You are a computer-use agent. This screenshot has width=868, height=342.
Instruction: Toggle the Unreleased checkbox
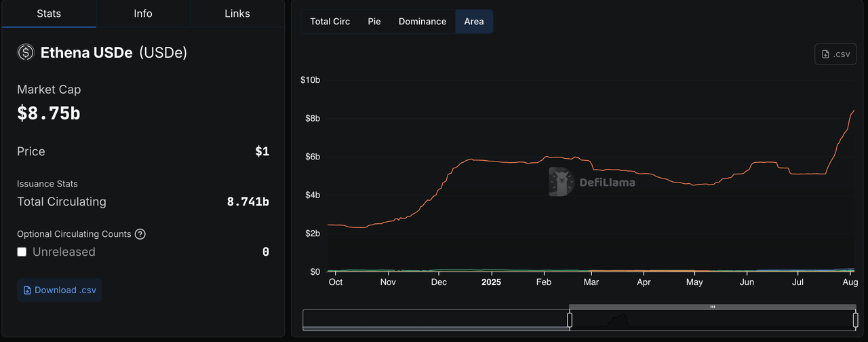(22, 252)
